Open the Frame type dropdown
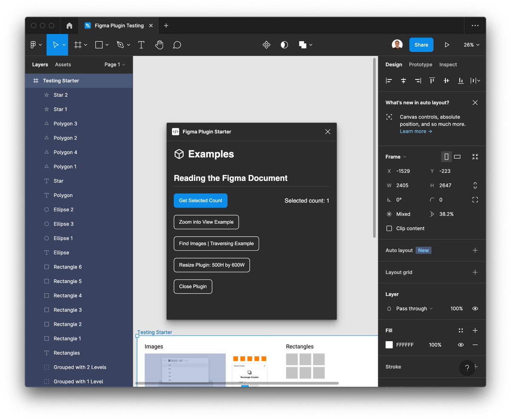Screen dimensions: 511x420 396,157
